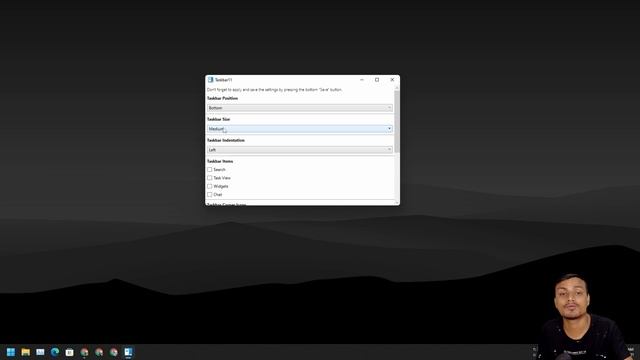Click the 'Taskbar Indentation' heading text
This screenshot has height=360, width=640.
coord(226,140)
